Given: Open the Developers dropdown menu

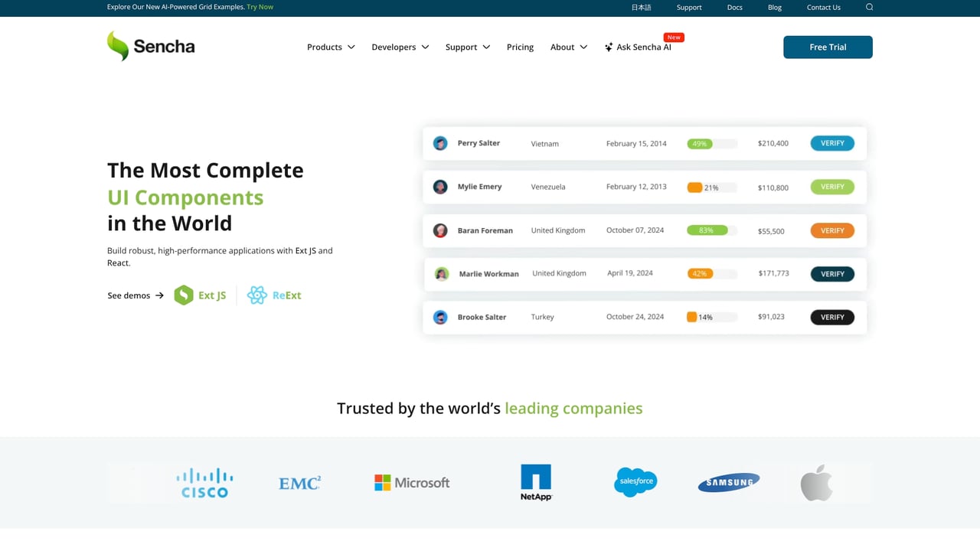Looking at the screenshot, I should click(394, 47).
